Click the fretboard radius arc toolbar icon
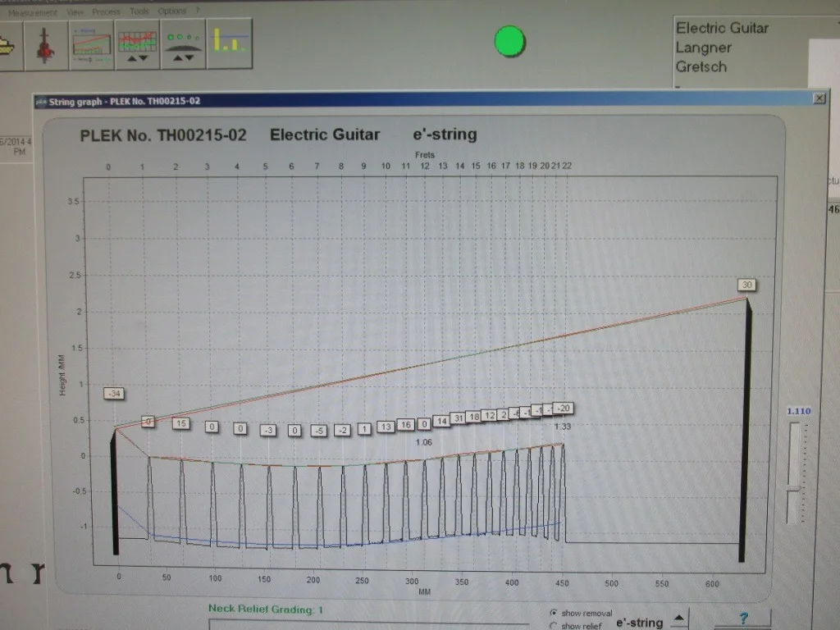Viewport: 840px width, 630px height. [x=183, y=45]
